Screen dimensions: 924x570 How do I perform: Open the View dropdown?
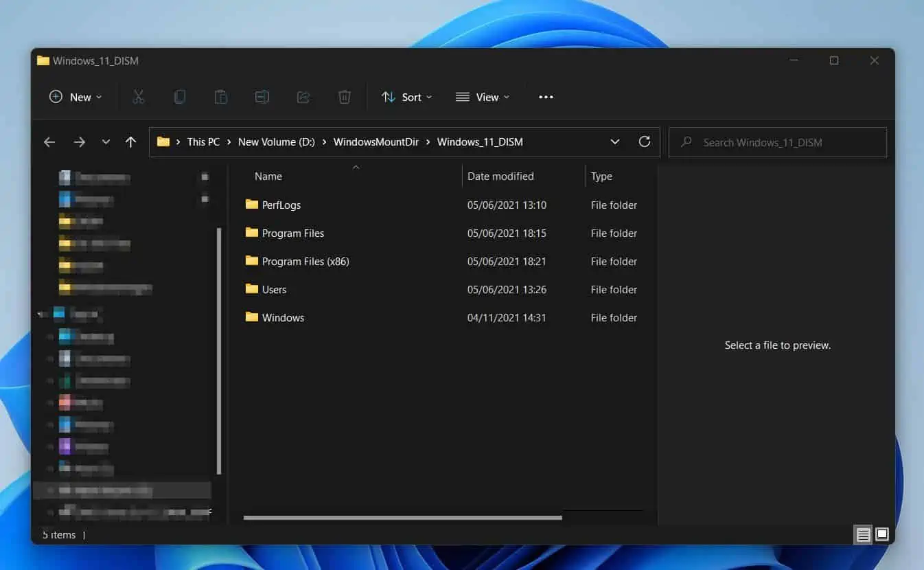click(483, 97)
